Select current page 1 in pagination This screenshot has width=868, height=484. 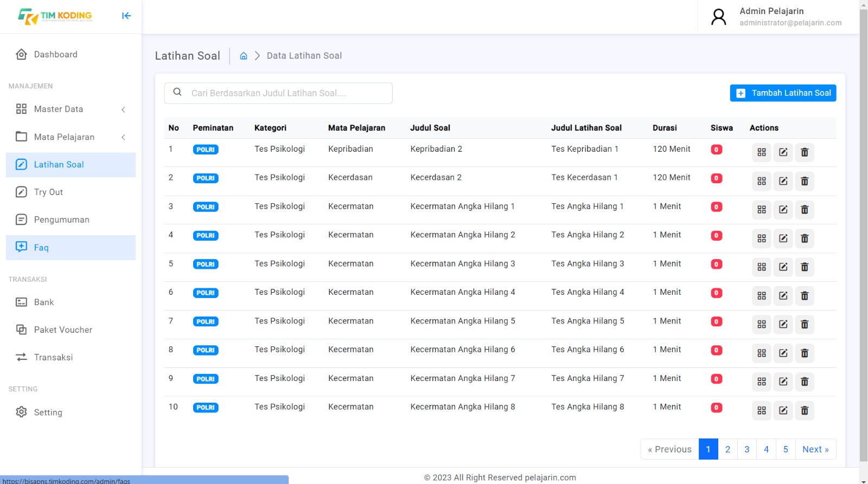[x=709, y=449]
